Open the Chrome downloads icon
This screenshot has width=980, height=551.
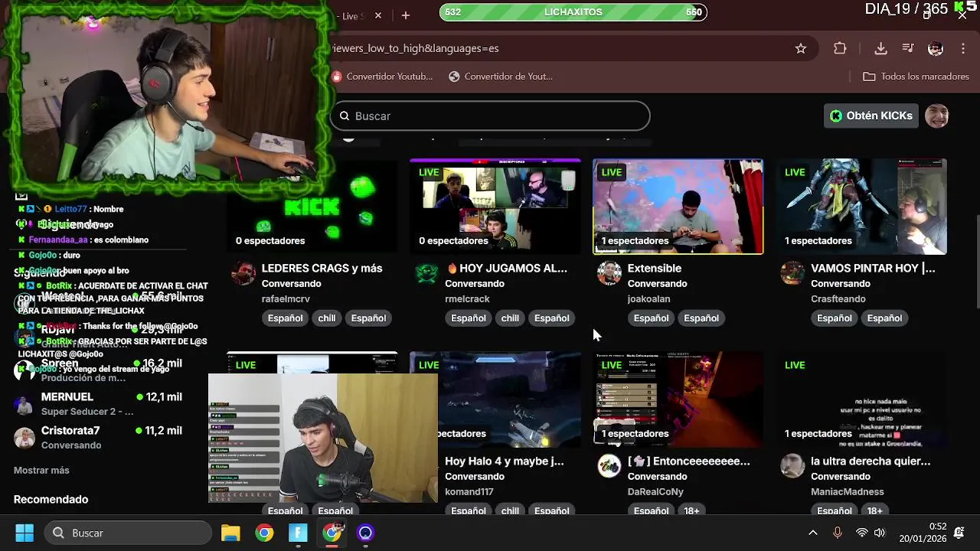click(x=880, y=48)
